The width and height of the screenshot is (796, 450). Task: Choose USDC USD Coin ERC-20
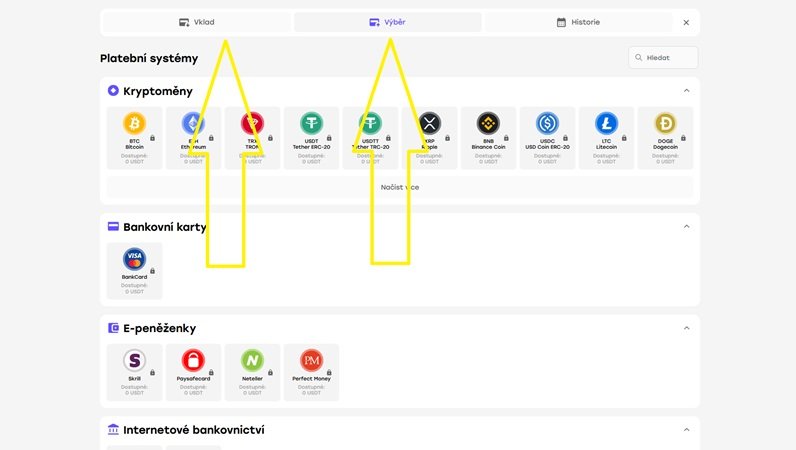[547, 138]
